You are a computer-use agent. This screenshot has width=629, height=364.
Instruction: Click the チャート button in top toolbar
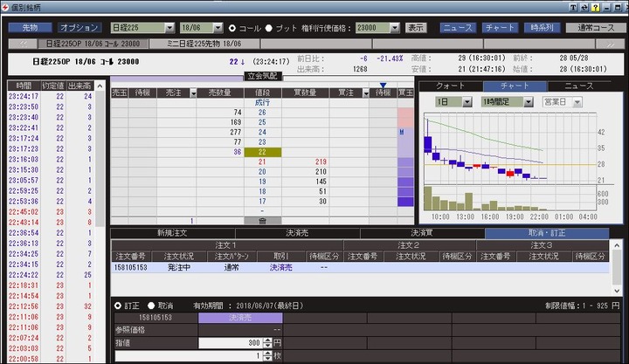click(x=500, y=28)
